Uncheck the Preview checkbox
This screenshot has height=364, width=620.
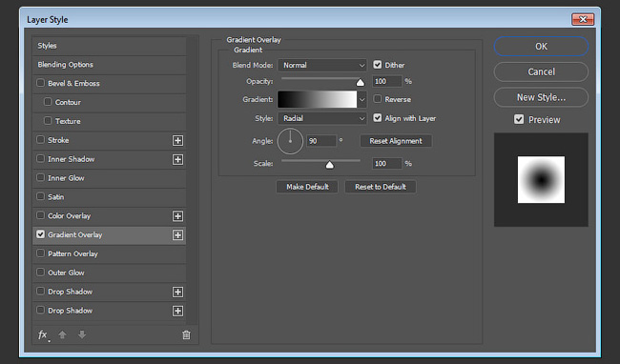[519, 119]
